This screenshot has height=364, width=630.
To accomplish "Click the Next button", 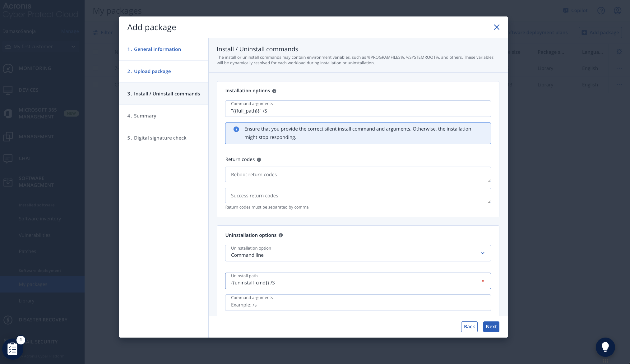I will (491, 327).
